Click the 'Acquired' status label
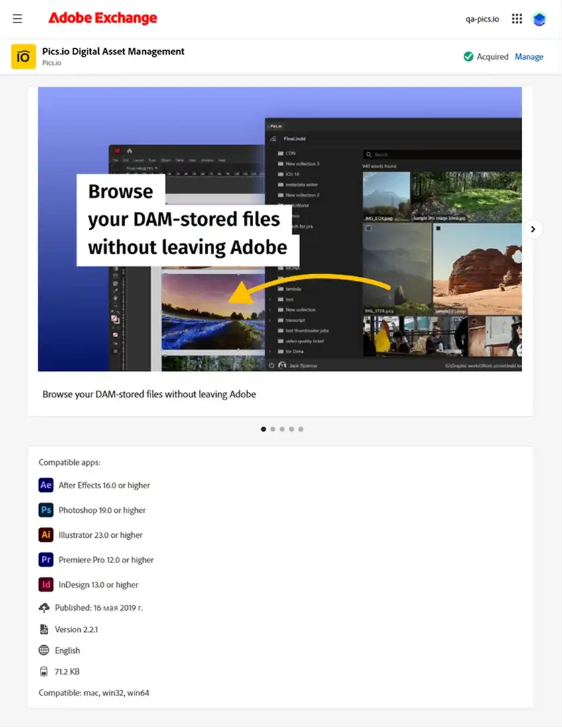 492,57
